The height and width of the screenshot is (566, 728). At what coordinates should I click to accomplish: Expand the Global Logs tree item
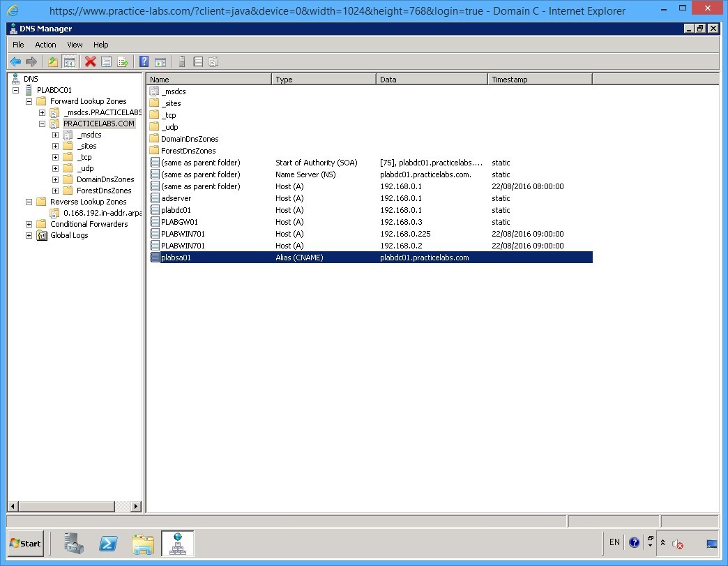tap(28, 235)
